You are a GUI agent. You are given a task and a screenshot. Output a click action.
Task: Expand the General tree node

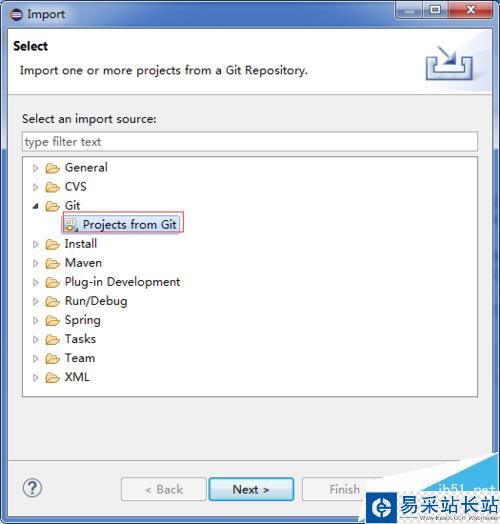(x=35, y=168)
